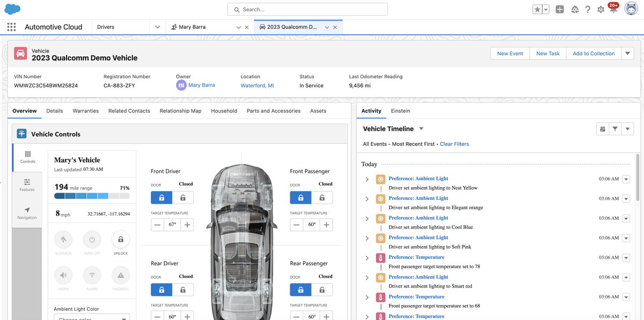Screen dimensions: 644x320
Task: Click the New Event button
Action: click(x=510, y=53)
